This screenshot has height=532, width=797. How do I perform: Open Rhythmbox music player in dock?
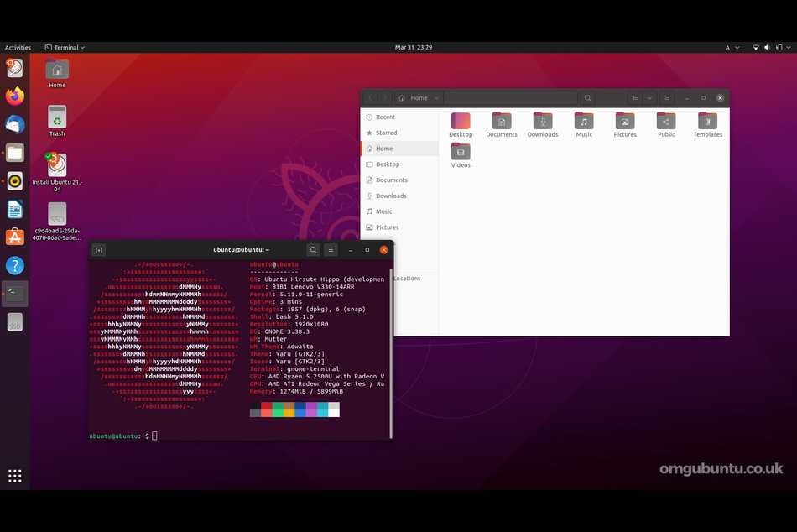click(15, 180)
